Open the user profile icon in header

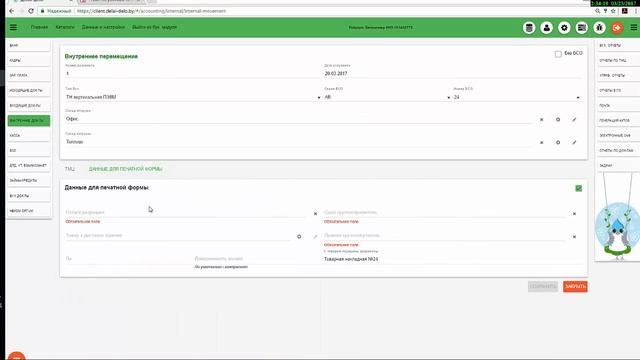(547, 28)
